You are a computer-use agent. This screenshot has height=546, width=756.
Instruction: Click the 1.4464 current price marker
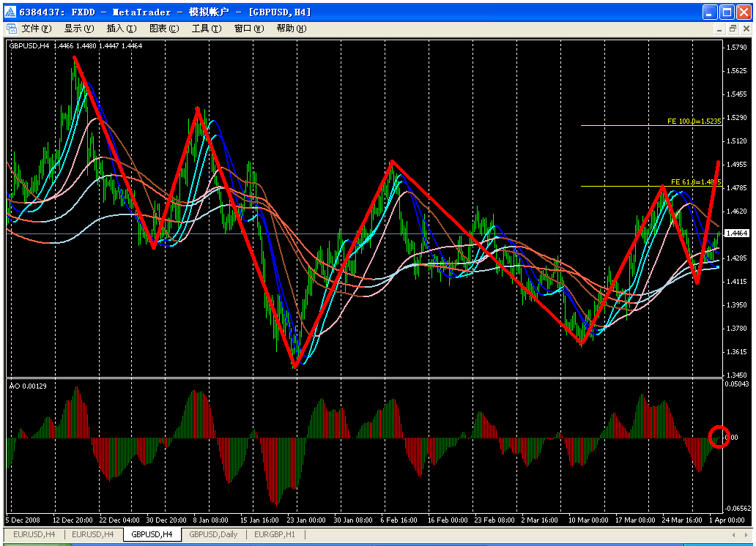pyautogui.click(x=735, y=233)
